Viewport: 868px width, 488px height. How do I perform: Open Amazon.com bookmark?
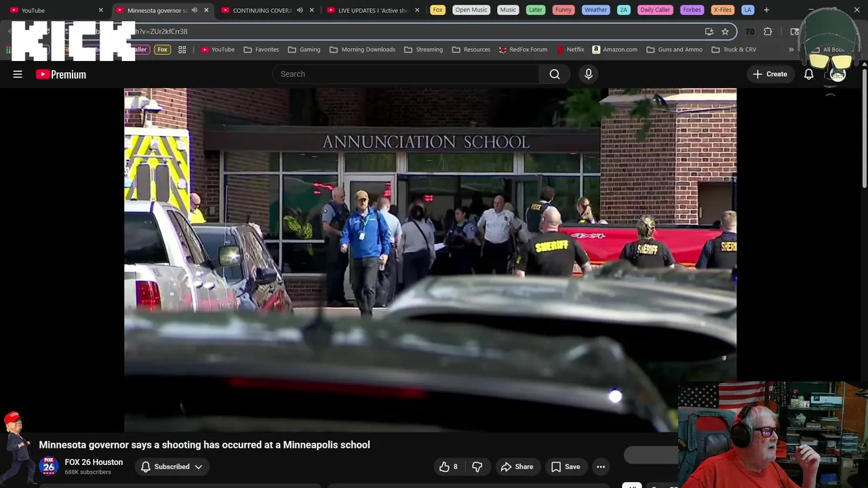614,49
